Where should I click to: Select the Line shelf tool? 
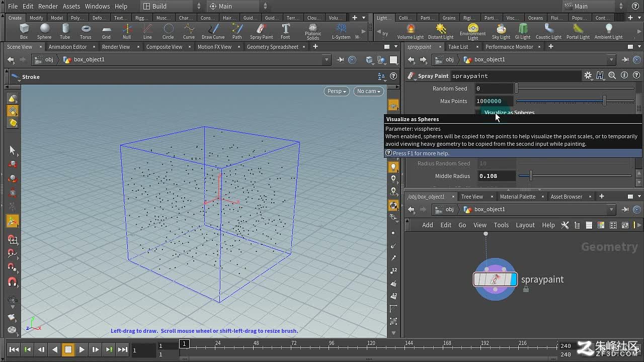[x=147, y=31]
